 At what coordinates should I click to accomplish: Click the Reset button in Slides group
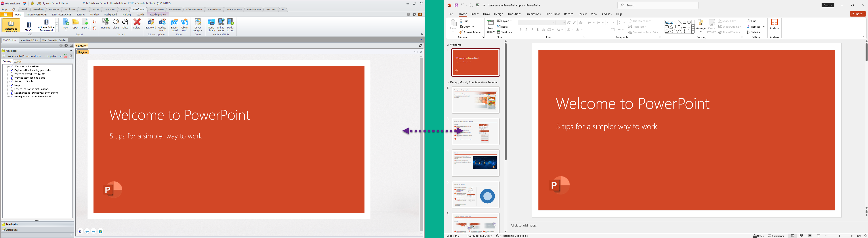[502, 26]
